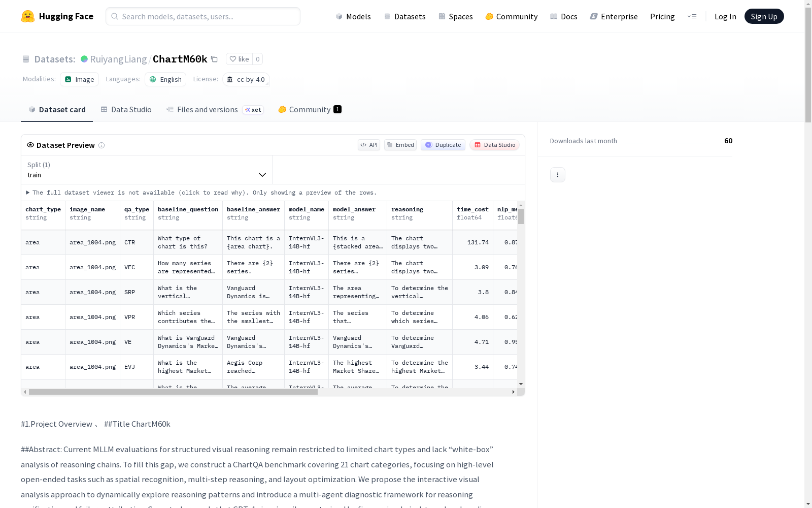
Task: Click the search magnifier icon
Action: (x=115, y=16)
